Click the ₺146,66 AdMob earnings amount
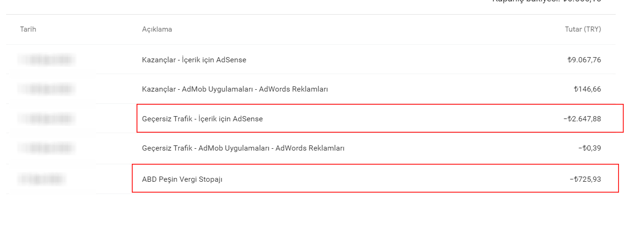 click(587, 89)
